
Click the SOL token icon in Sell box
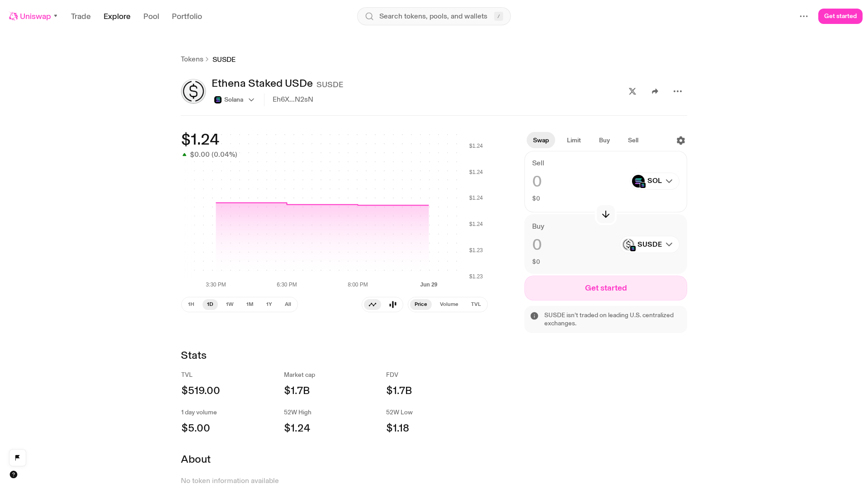tap(638, 181)
